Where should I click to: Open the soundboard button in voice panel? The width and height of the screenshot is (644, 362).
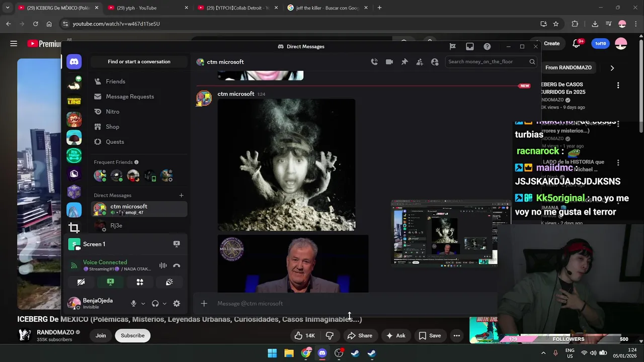tap(170, 282)
